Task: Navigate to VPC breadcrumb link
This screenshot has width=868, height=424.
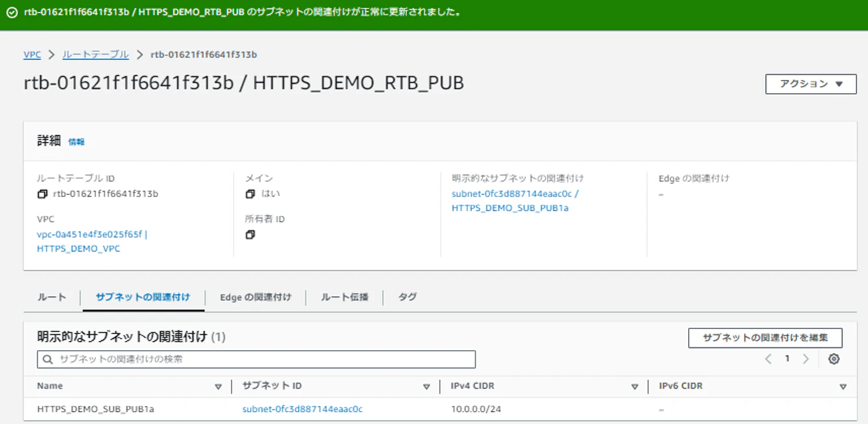Action: 32,55
